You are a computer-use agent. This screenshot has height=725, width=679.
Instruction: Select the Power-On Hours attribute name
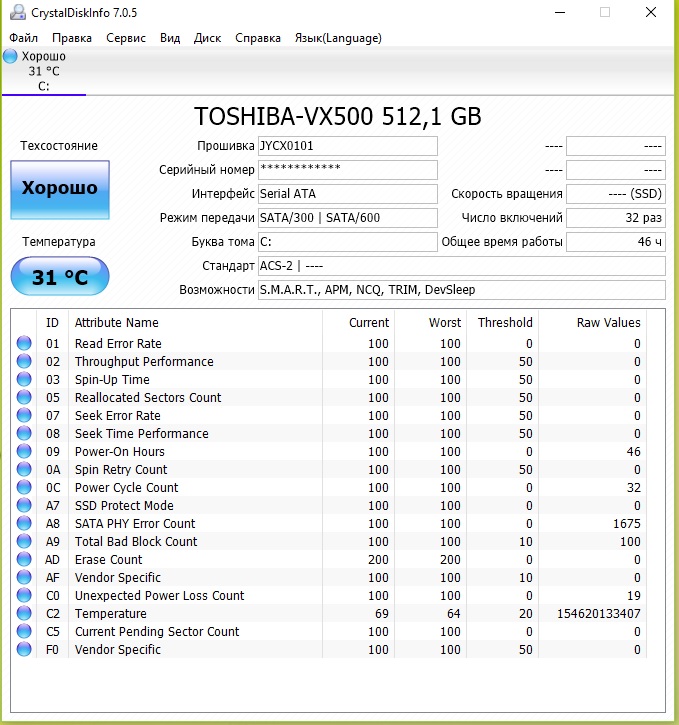pyautogui.click(x=120, y=452)
